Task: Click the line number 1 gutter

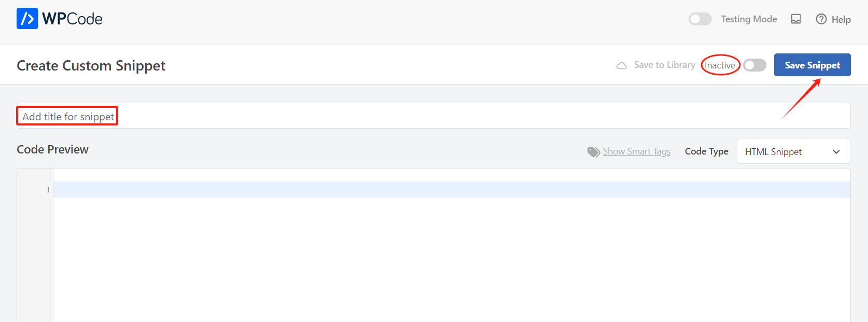Action: click(x=48, y=190)
